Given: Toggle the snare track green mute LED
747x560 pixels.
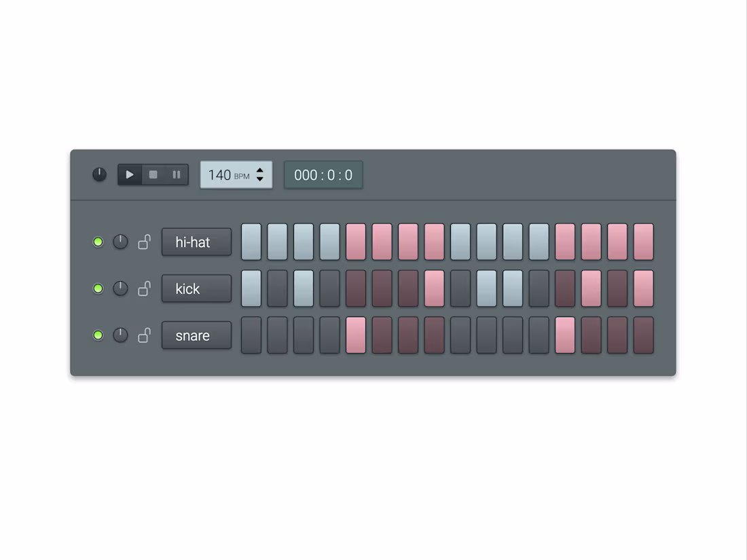Looking at the screenshot, I should 98,335.
